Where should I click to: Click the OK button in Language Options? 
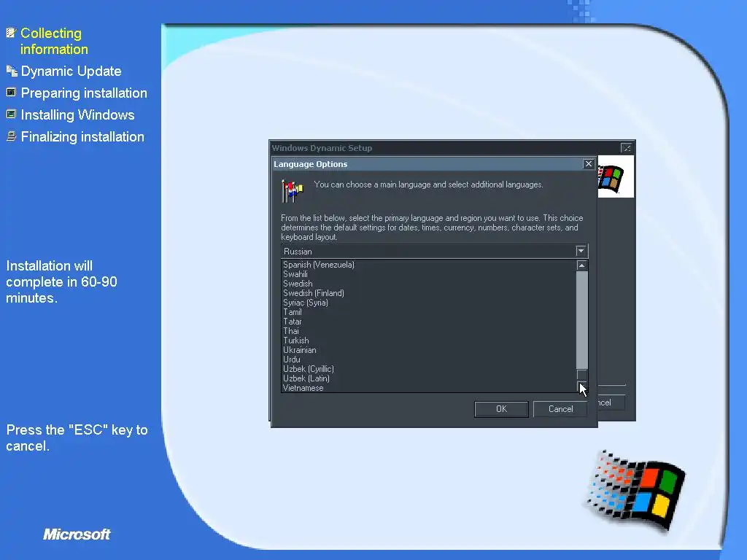pos(501,409)
